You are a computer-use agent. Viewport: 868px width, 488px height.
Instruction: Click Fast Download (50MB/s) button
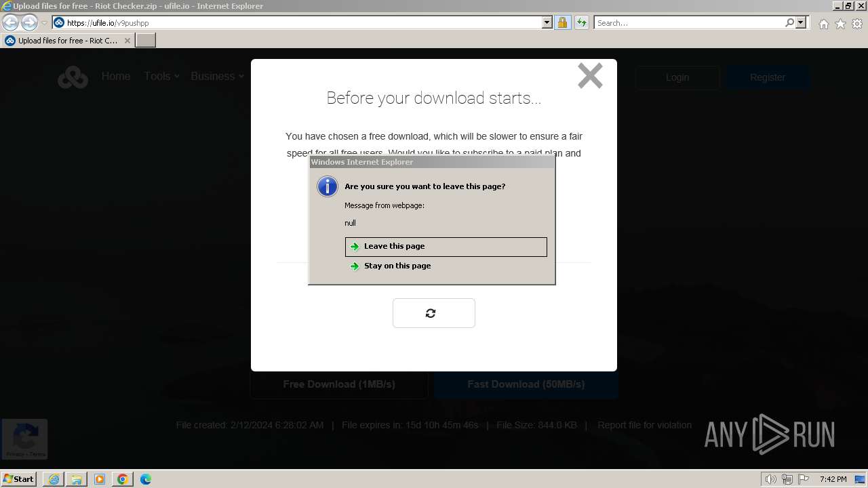point(526,384)
